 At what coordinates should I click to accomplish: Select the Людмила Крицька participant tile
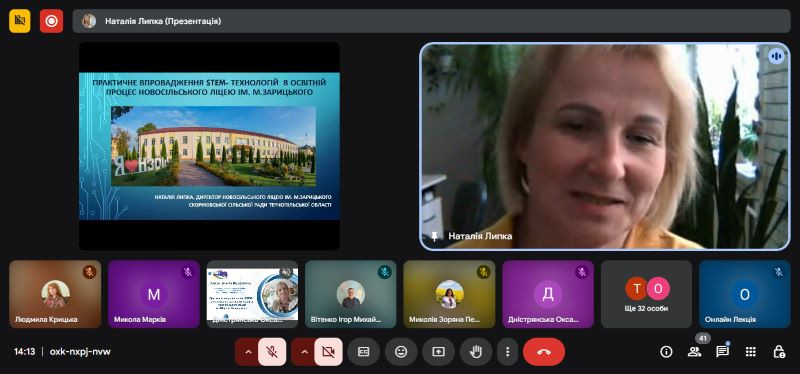click(x=55, y=294)
